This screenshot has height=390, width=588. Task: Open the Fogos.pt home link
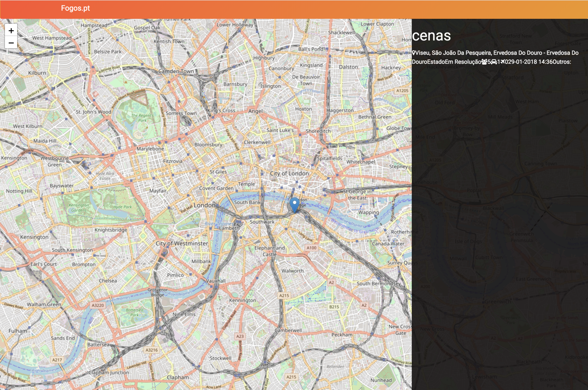(75, 8)
